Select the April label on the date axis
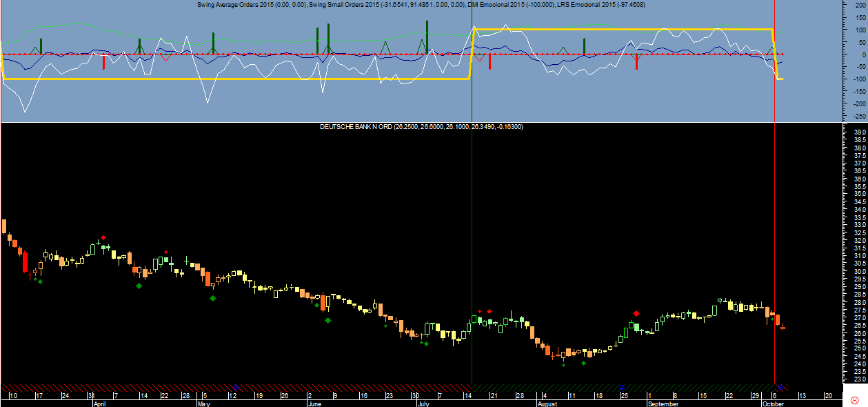This screenshot has width=868, height=407. [x=101, y=404]
